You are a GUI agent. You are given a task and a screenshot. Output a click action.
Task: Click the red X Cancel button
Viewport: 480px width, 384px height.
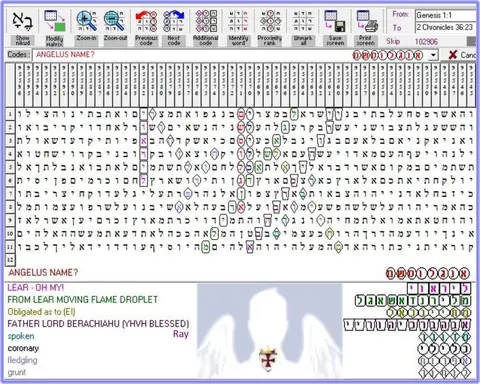pyautogui.click(x=462, y=55)
